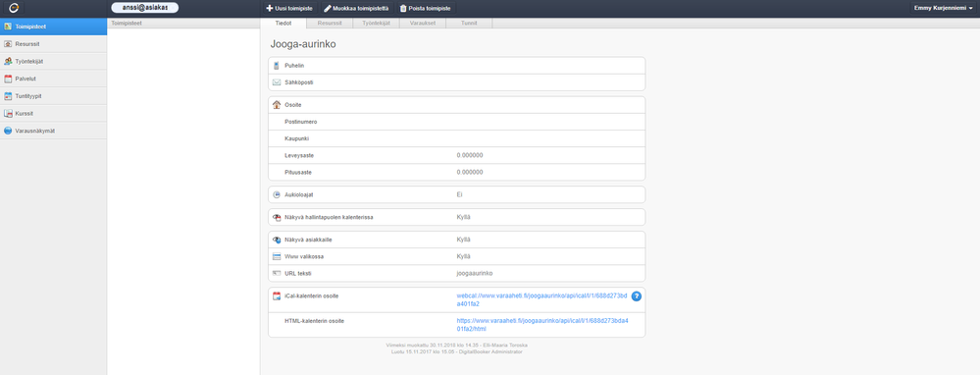Click the Toimipisteet panel header
Viewport: 980px width, 375px height.
[x=183, y=23]
